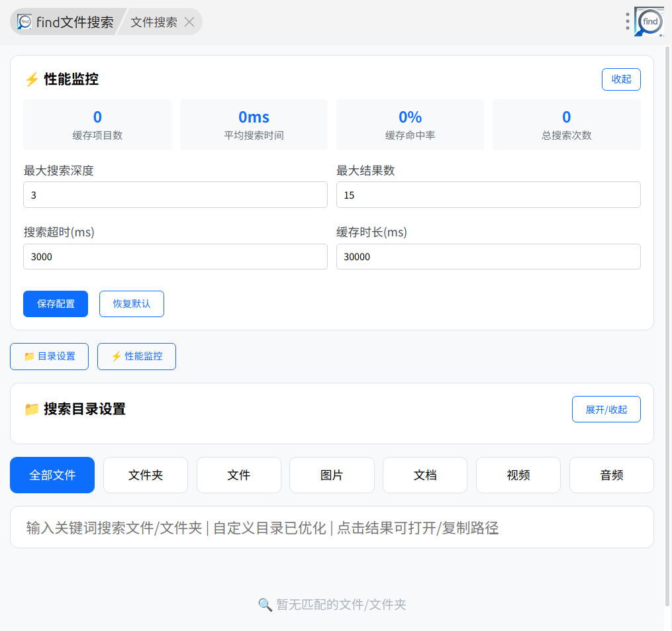Open the three-dot menu at top right

point(627,21)
